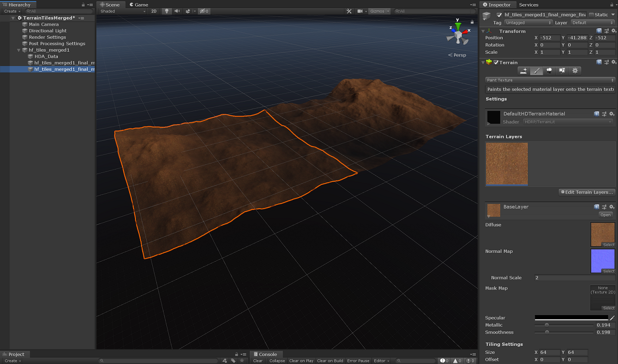Switch to the Services tab
The height and width of the screenshot is (364, 618).
(528, 4)
